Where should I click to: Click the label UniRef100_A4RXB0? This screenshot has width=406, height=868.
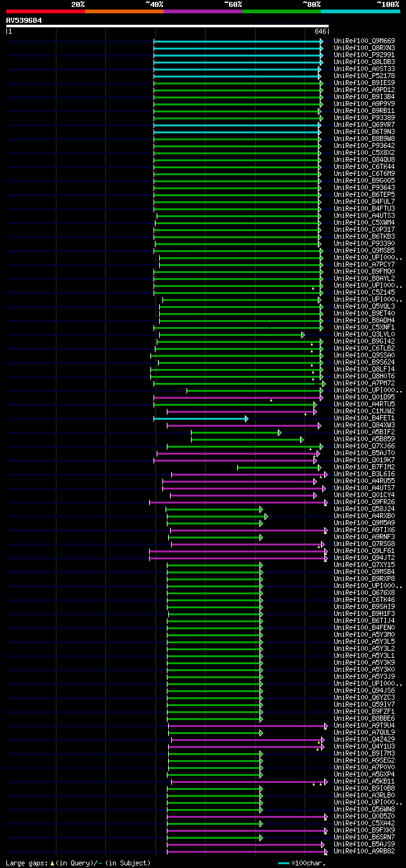(364, 516)
